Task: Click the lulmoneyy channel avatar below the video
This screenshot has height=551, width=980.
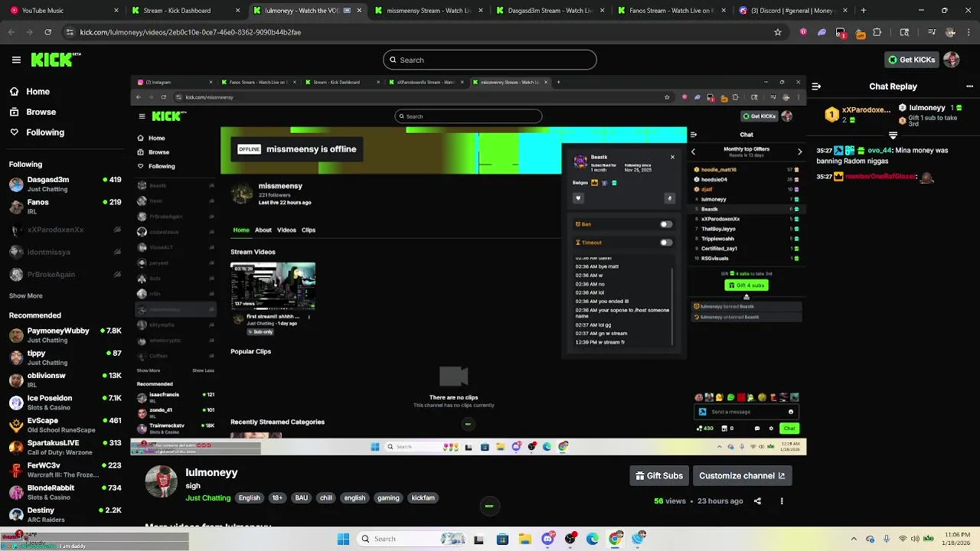Action: (x=162, y=482)
